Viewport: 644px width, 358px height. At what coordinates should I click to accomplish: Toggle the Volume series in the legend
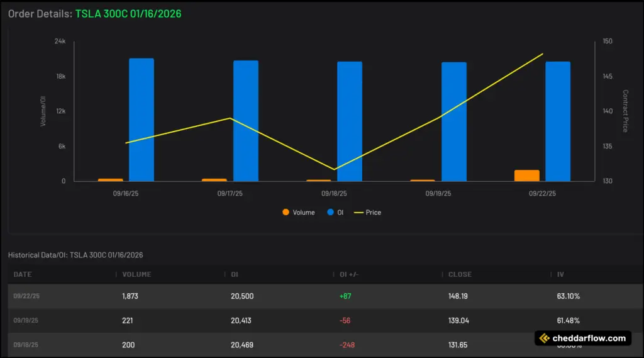[299, 213]
